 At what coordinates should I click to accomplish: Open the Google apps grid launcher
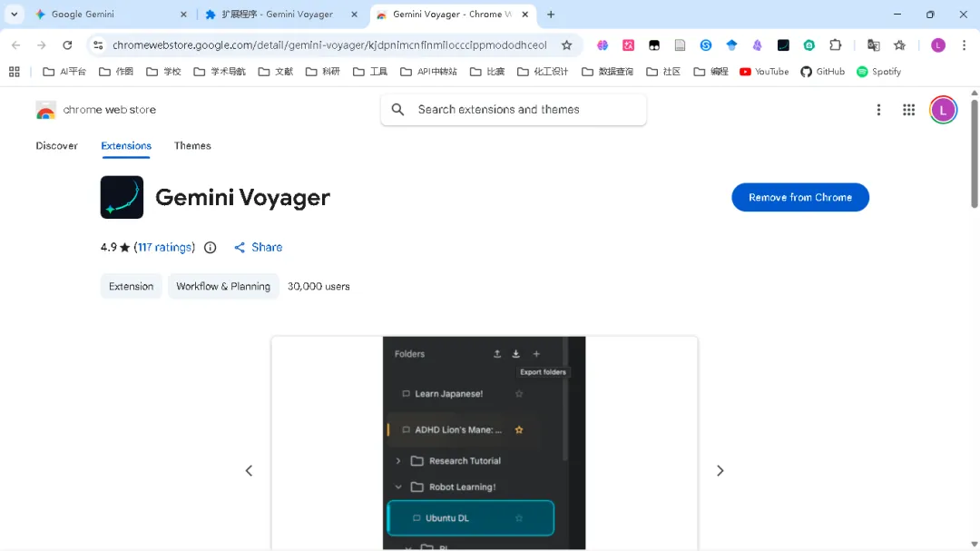[908, 110]
